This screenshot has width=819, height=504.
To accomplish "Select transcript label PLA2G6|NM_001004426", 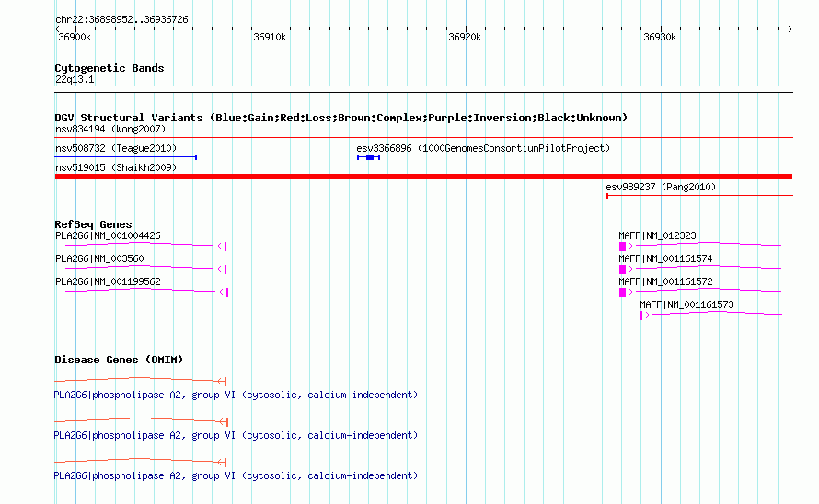I will pyautogui.click(x=108, y=235).
